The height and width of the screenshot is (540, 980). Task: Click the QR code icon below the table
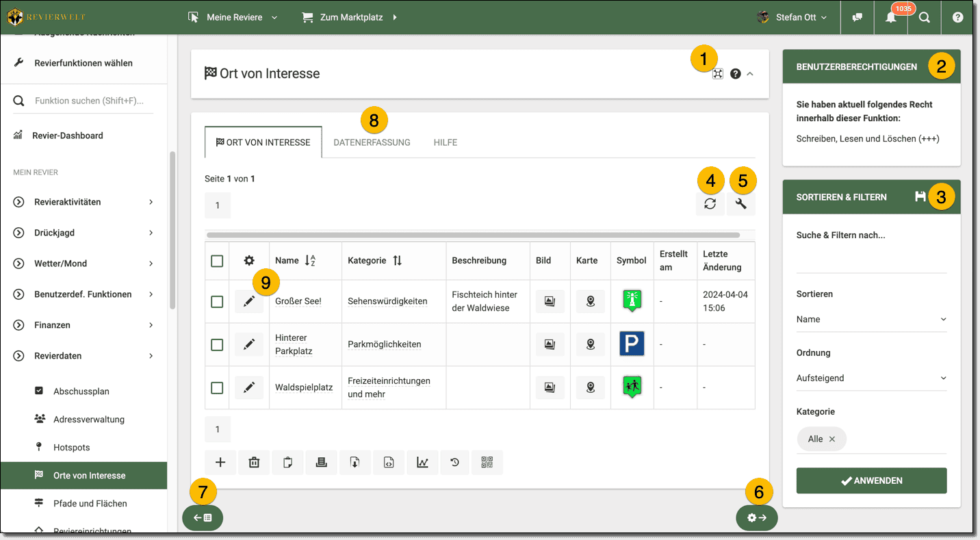[487, 463]
